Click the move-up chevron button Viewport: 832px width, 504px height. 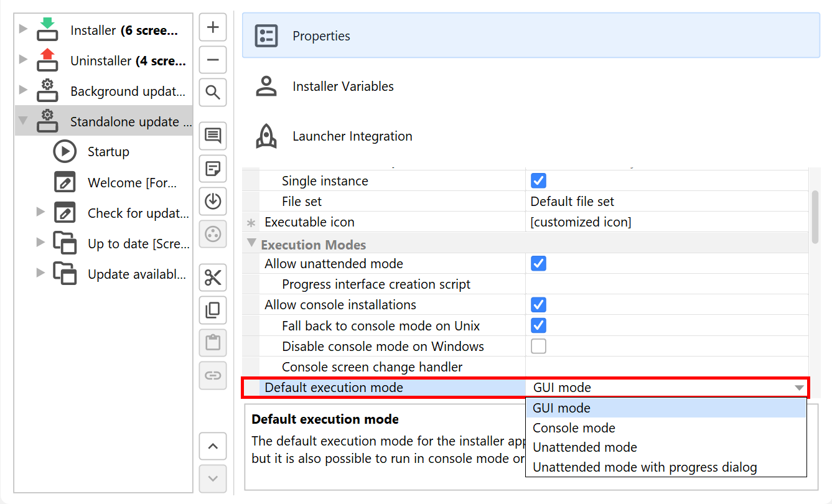pos(213,446)
